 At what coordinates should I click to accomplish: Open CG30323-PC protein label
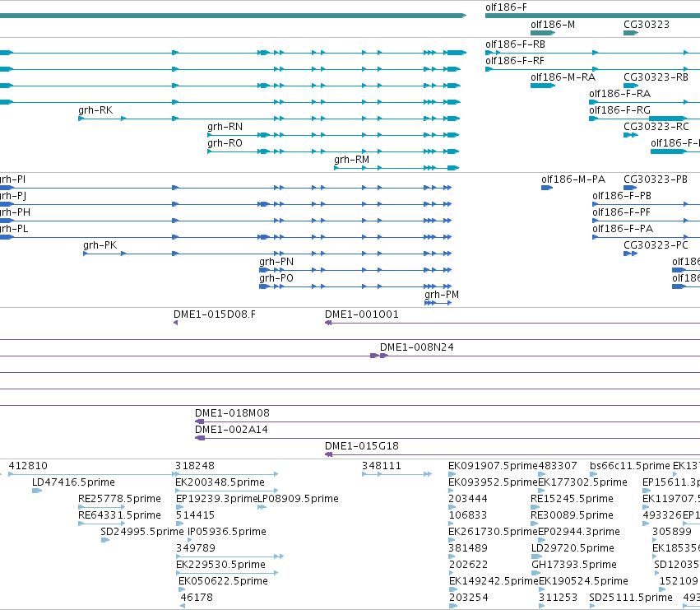(x=656, y=245)
